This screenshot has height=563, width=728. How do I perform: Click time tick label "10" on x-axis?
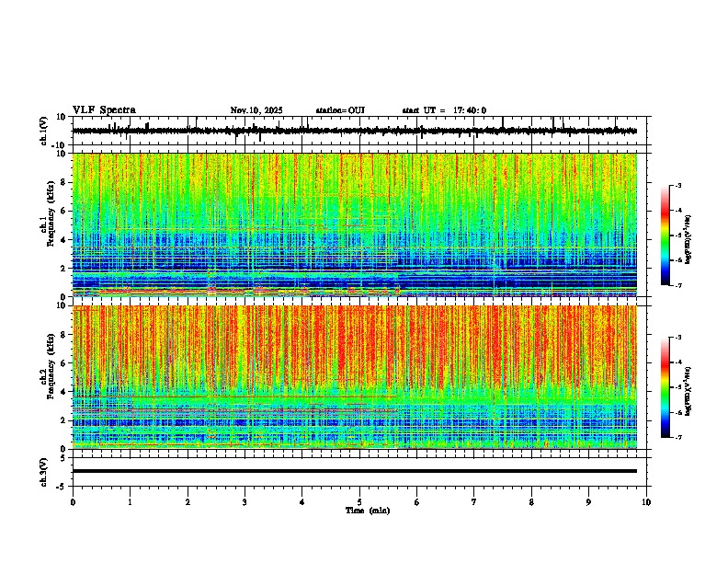pos(646,502)
